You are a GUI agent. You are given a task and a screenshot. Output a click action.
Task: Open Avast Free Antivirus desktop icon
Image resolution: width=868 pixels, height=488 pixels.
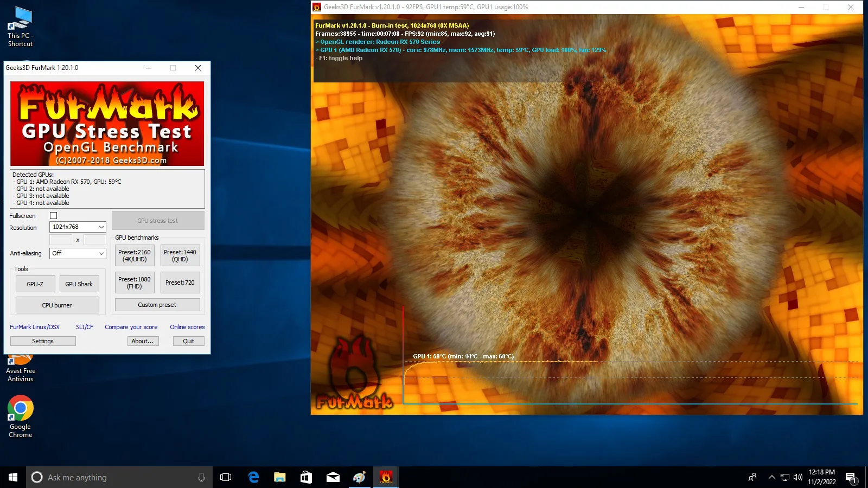coord(20,369)
